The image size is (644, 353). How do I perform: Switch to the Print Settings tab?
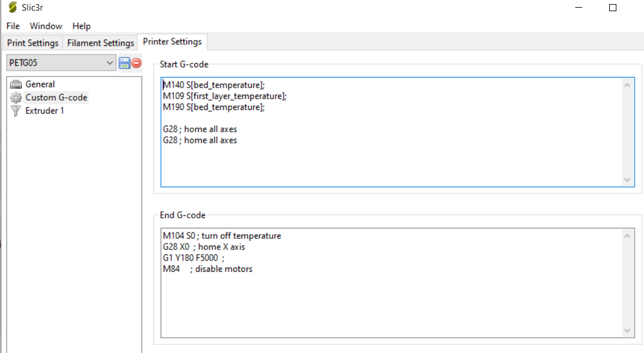point(33,43)
